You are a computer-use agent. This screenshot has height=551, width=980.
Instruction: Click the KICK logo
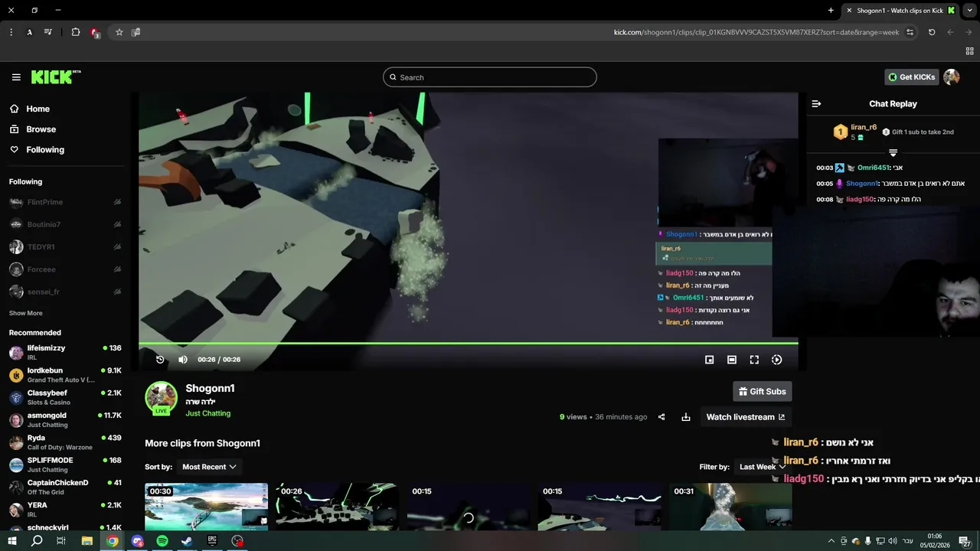coord(56,77)
